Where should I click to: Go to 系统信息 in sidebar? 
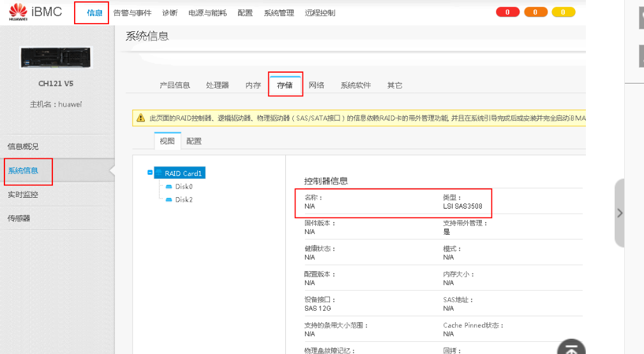tap(23, 170)
